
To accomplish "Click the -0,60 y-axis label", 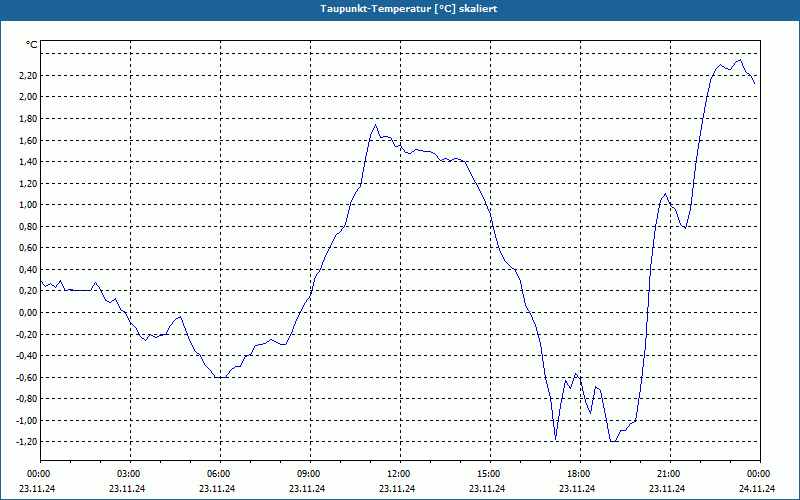I will [x=28, y=378].
